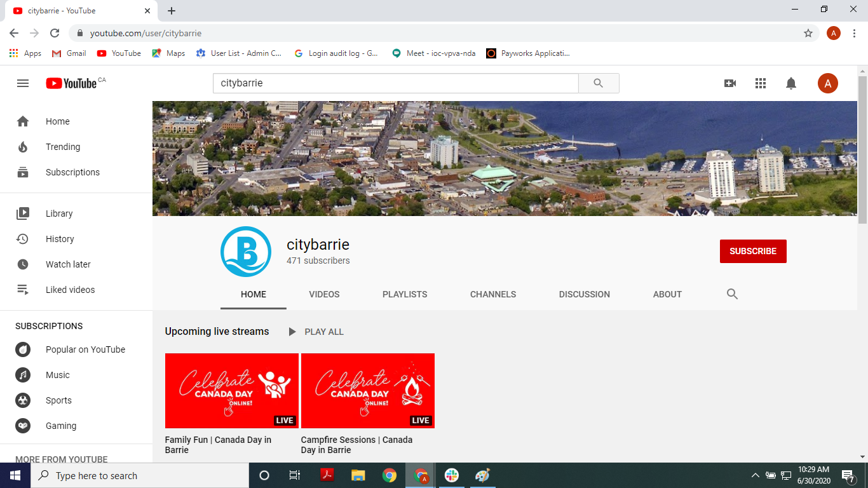The width and height of the screenshot is (868, 488).
Task: Open User List - Admin bookmark
Action: coord(239,53)
